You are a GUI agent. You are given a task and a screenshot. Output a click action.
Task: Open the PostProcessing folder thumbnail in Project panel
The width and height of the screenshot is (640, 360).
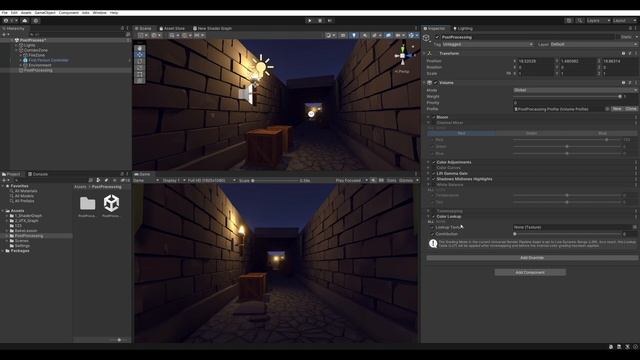[87, 203]
